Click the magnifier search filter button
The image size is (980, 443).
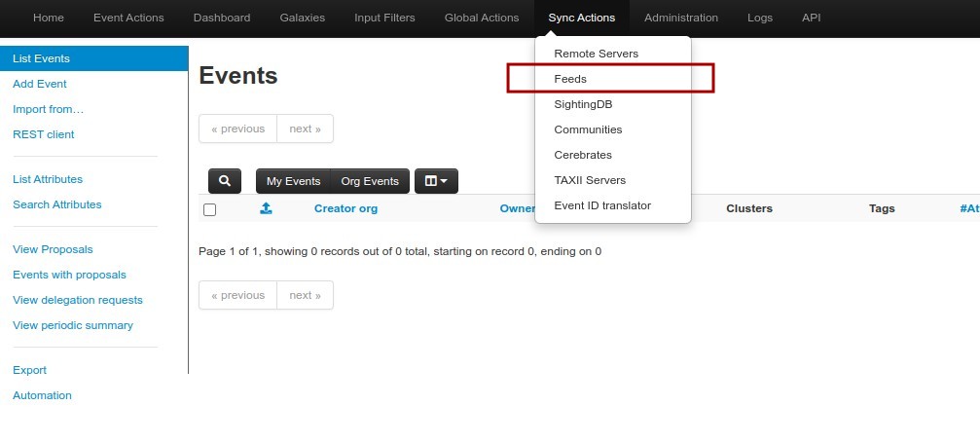coord(225,181)
